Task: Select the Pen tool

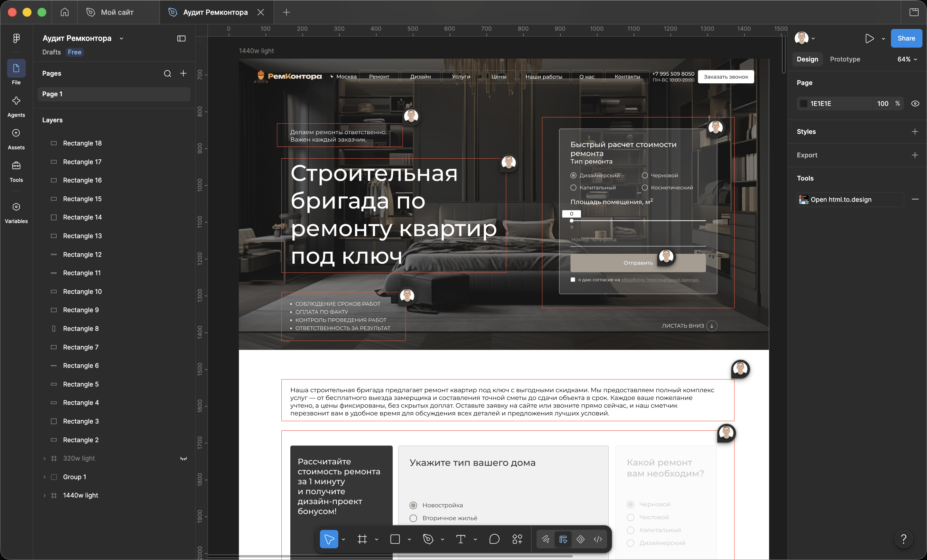Action: tap(428, 539)
